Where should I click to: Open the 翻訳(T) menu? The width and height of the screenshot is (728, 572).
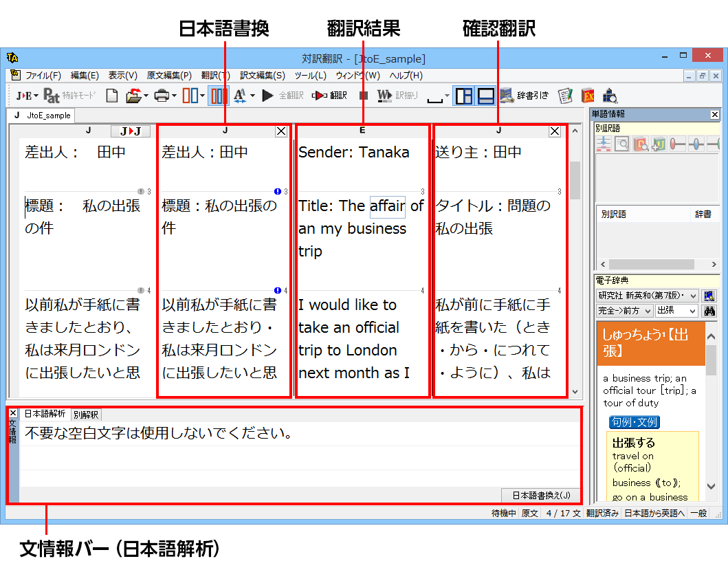(215, 76)
